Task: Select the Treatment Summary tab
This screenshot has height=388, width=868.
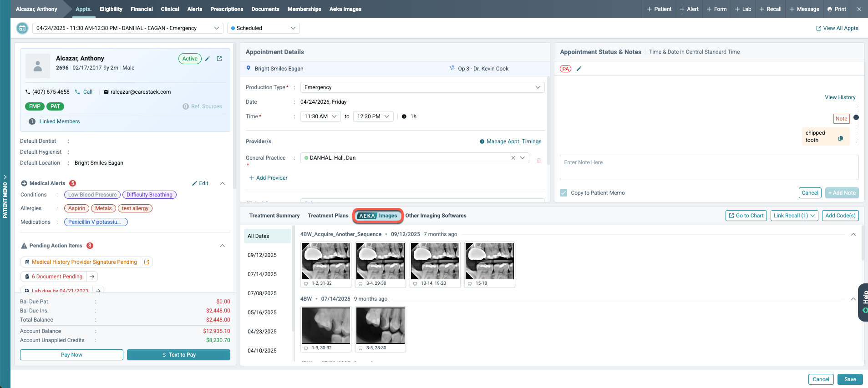Action: (274, 216)
